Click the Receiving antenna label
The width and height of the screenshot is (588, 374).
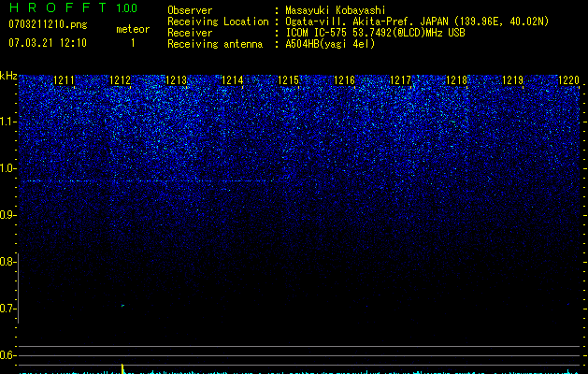pyautogui.click(x=215, y=44)
